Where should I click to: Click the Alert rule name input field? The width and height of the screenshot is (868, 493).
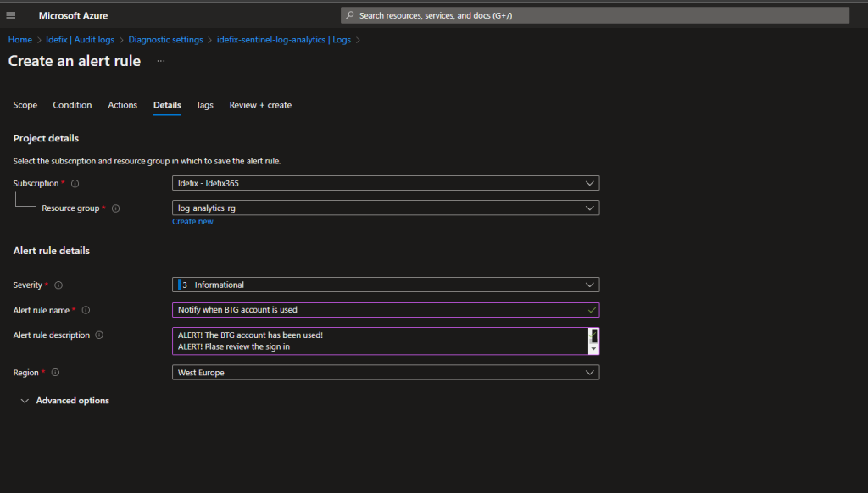(x=386, y=310)
